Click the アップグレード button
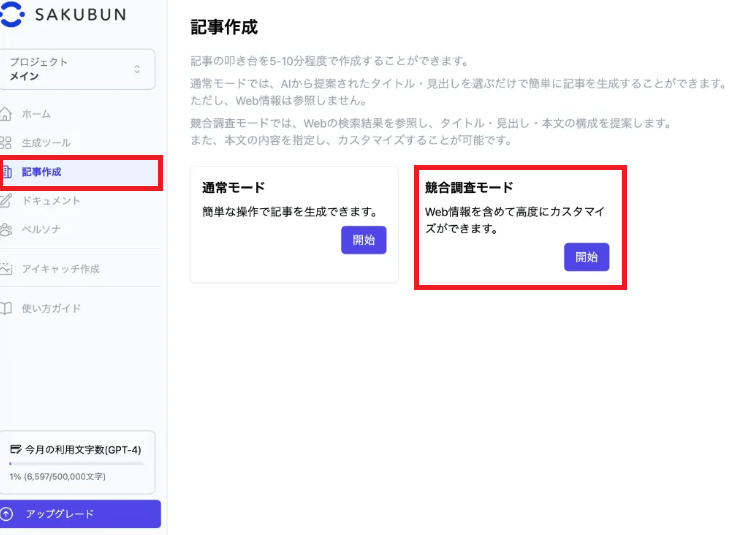Screen dimensions: 741x535 pos(80,514)
